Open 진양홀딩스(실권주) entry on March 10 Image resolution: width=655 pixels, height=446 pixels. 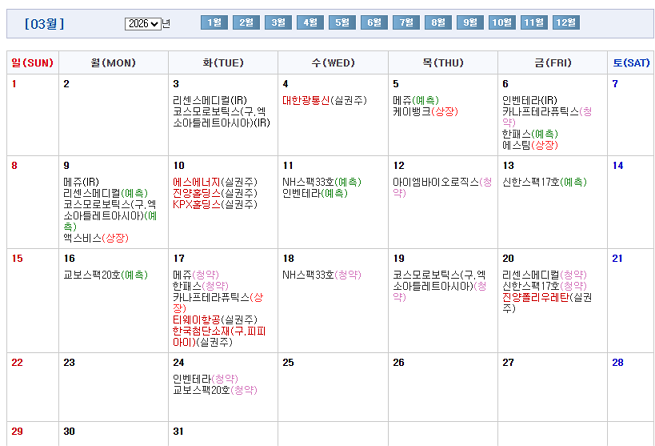click(x=215, y=194)
